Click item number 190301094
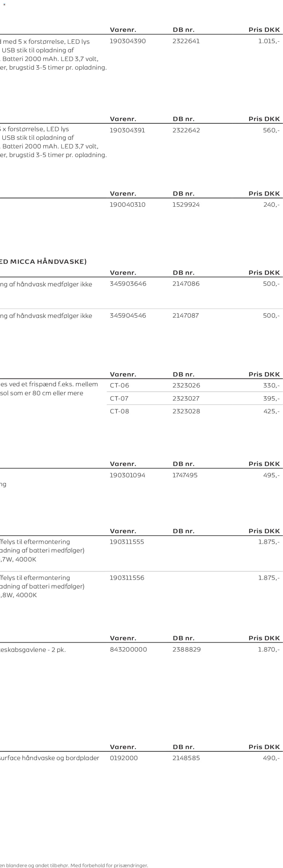 [127, 475]
